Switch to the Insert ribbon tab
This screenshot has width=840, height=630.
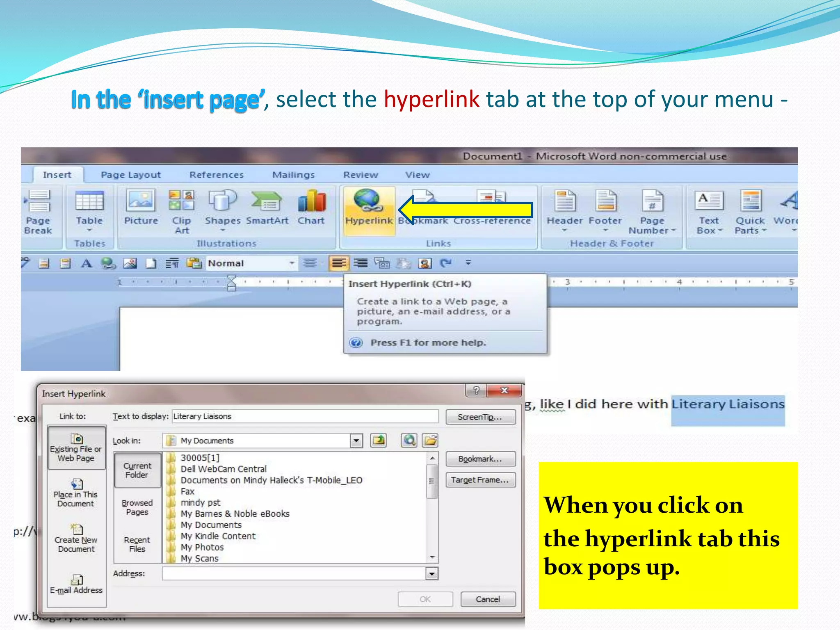57,175
